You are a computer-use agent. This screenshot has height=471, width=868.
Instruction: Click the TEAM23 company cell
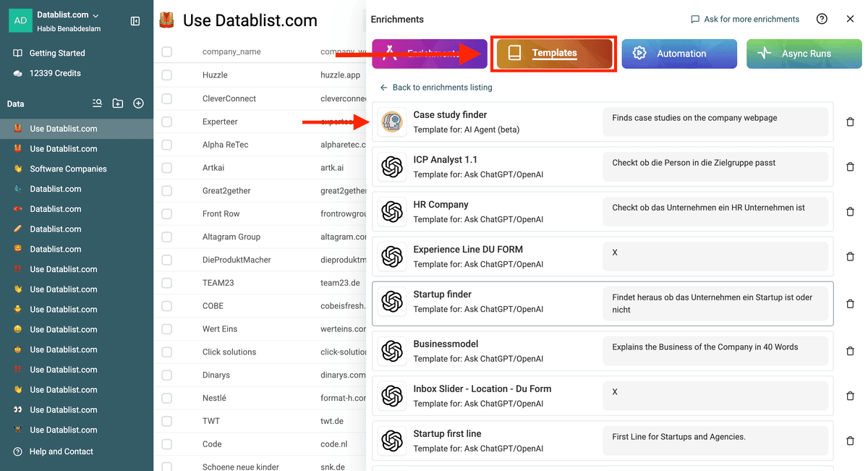[x=218, y=283]
